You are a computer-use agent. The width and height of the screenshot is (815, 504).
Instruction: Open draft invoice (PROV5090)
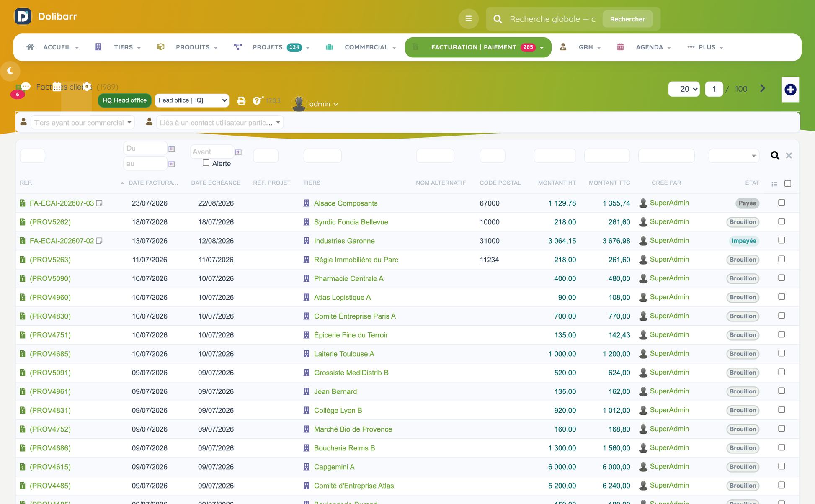50,278
